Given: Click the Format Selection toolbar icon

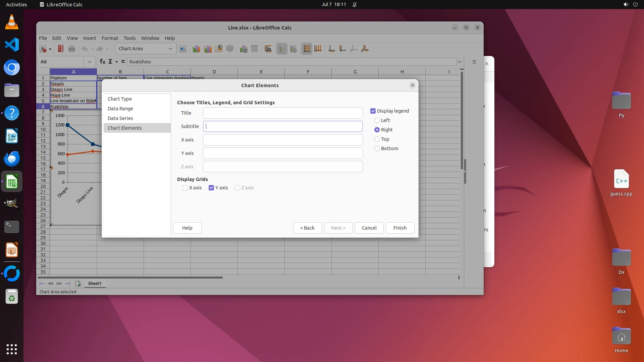Looking at the screenshot, I should click(183, 49).
